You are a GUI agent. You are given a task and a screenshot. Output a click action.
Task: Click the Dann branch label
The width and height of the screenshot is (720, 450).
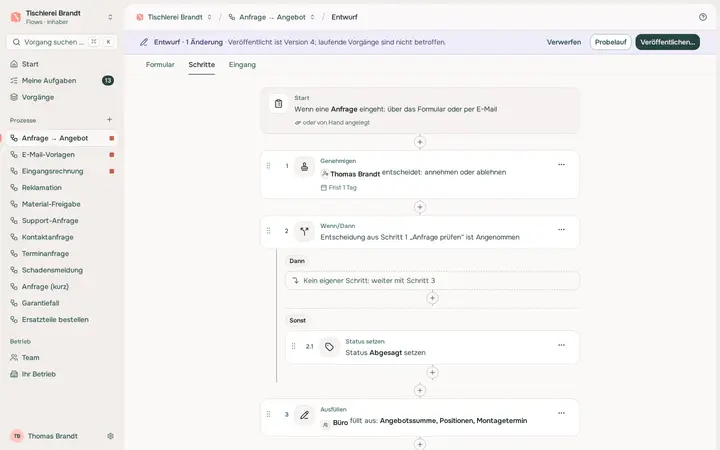pos(297,261)
